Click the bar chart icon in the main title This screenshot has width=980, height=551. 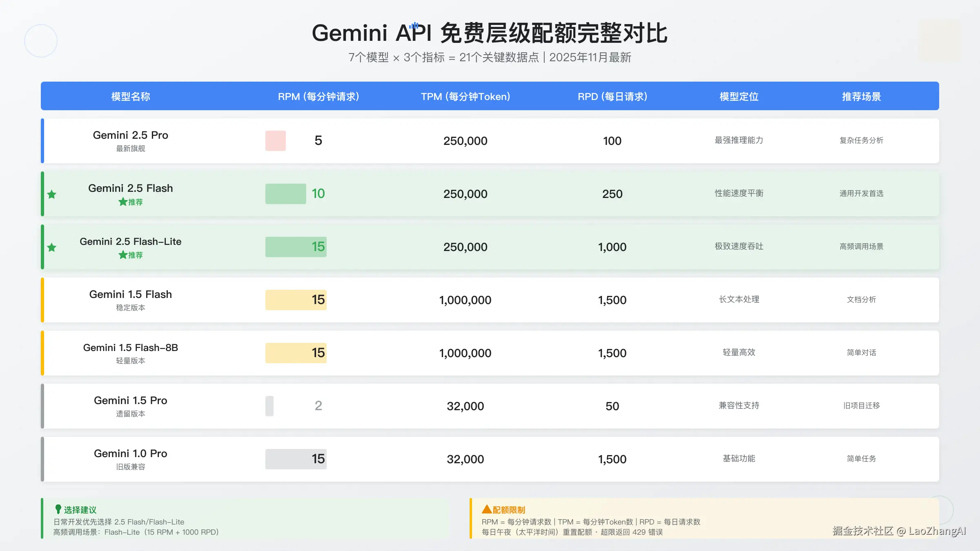click(x=414, y=25)
